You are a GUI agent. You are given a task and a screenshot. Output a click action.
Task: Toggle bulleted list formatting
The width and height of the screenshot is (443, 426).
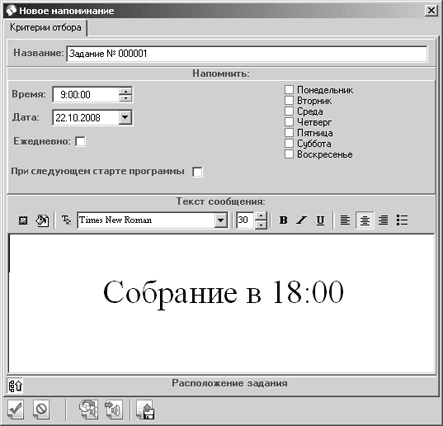402,220
